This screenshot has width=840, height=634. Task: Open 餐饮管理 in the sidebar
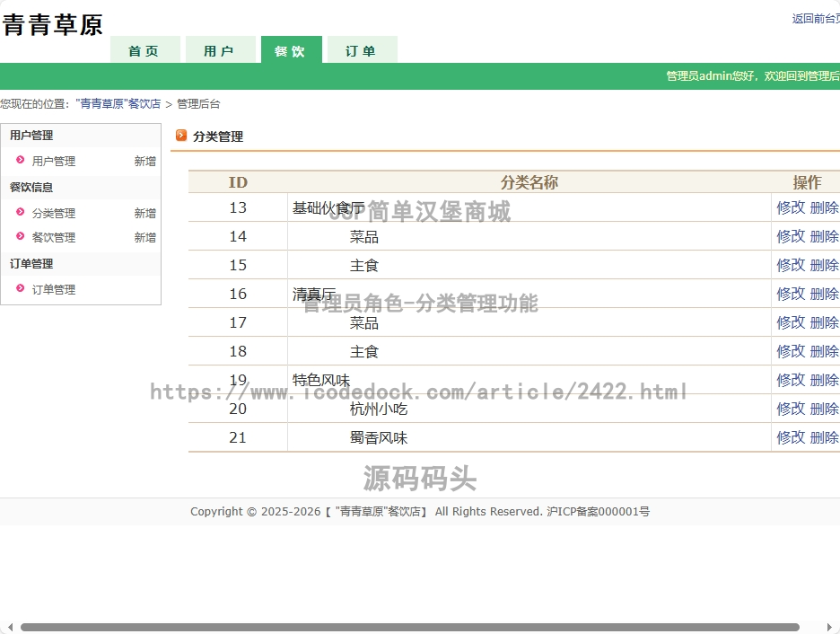(x=54, y=237)
